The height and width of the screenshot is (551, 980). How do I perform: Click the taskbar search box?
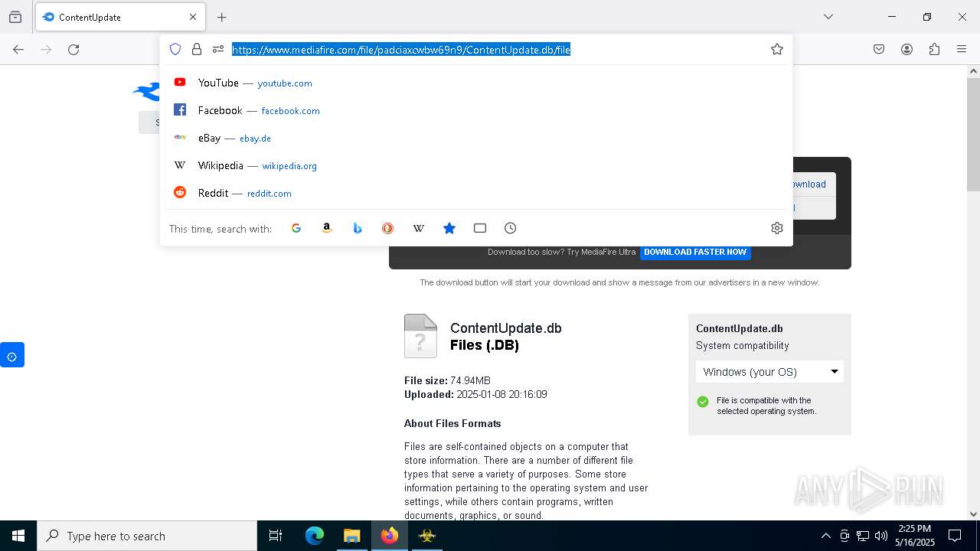click(147, 536)
